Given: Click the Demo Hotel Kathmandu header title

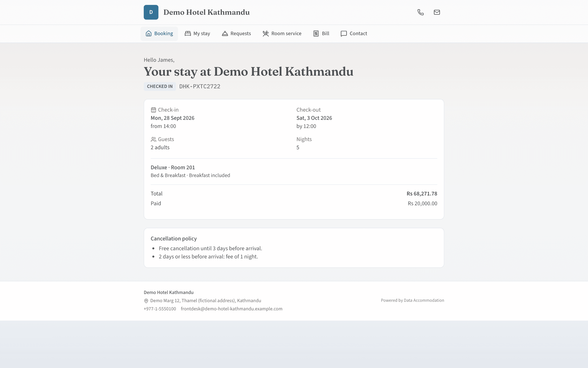Looking at the screenshot, I should pos(207,12).
